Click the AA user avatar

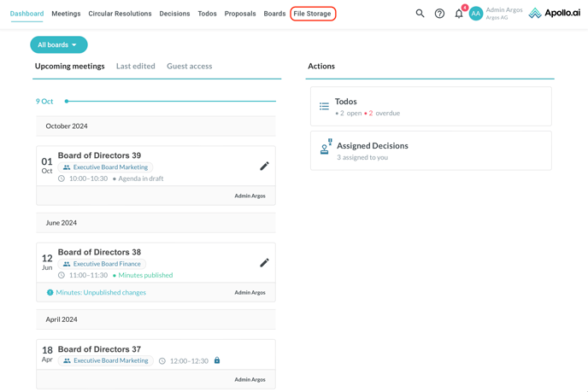pos(476,14)
